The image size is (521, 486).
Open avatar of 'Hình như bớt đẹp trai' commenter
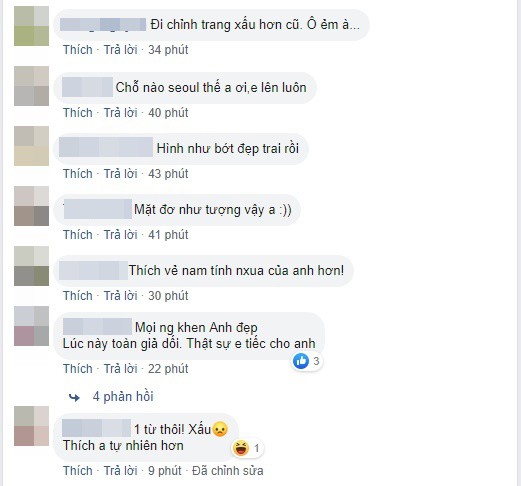point(31,146)
